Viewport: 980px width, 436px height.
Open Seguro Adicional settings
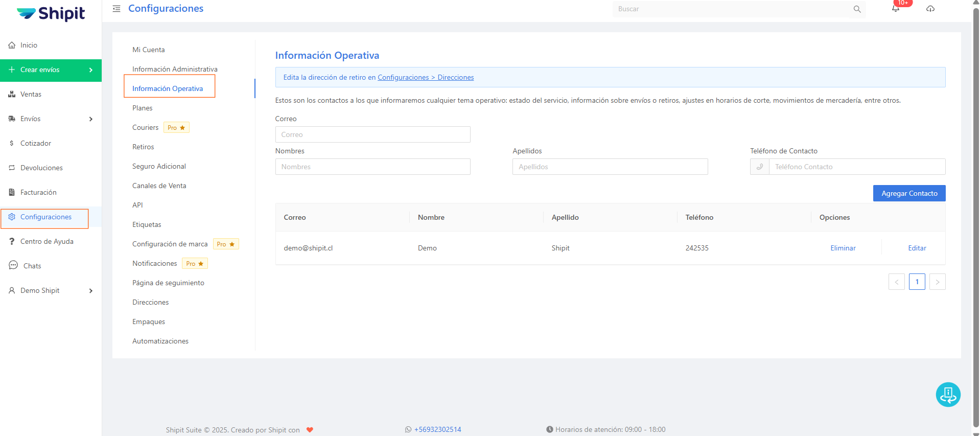tap(159, 166)
